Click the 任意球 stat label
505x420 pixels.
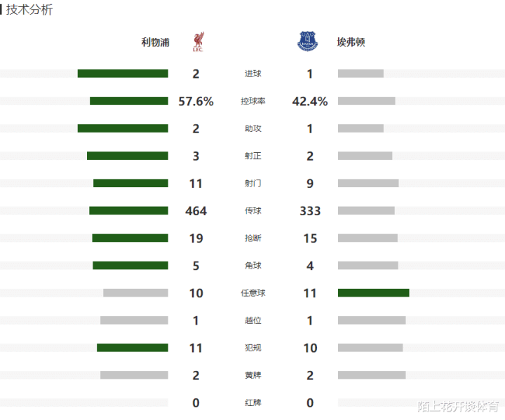(x=252, y=293)
